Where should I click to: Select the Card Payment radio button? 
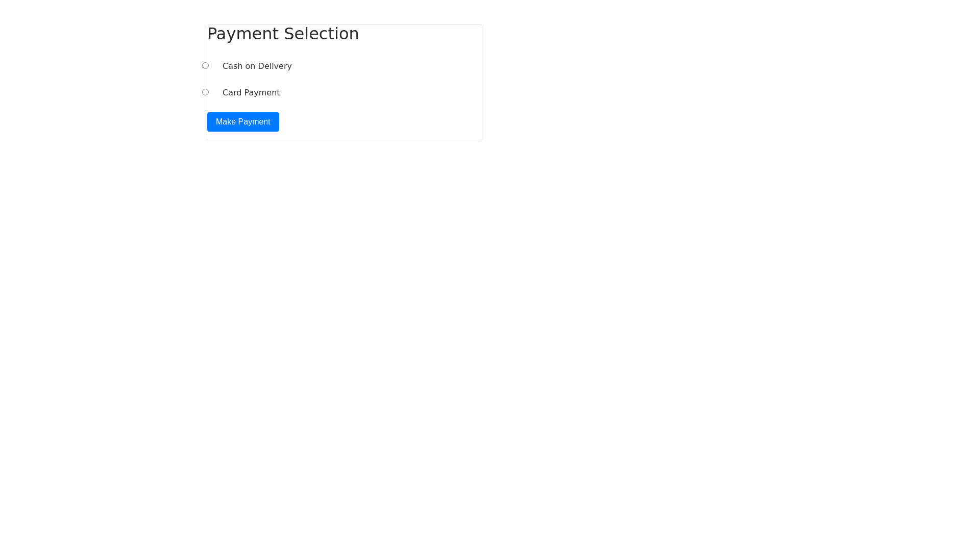coord(205,92)
